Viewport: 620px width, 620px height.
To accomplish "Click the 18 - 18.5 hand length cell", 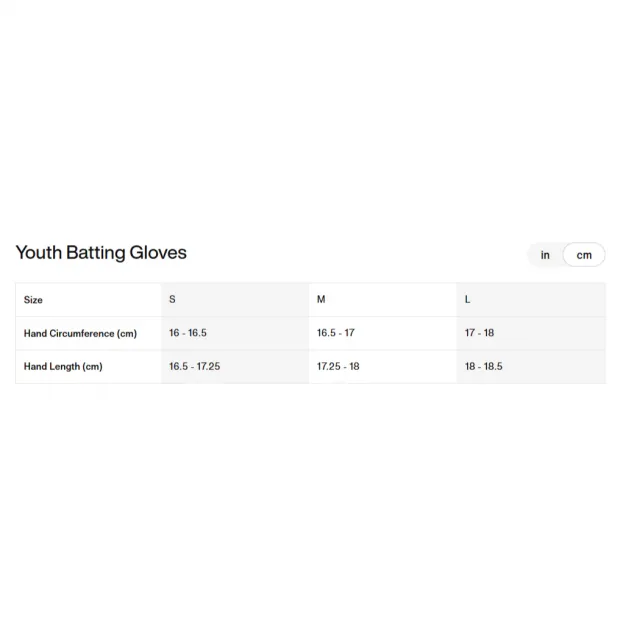I will coord(484,366).
